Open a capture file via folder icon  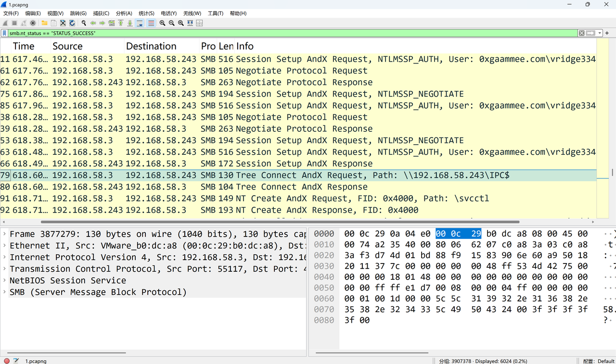pos(44,23)
